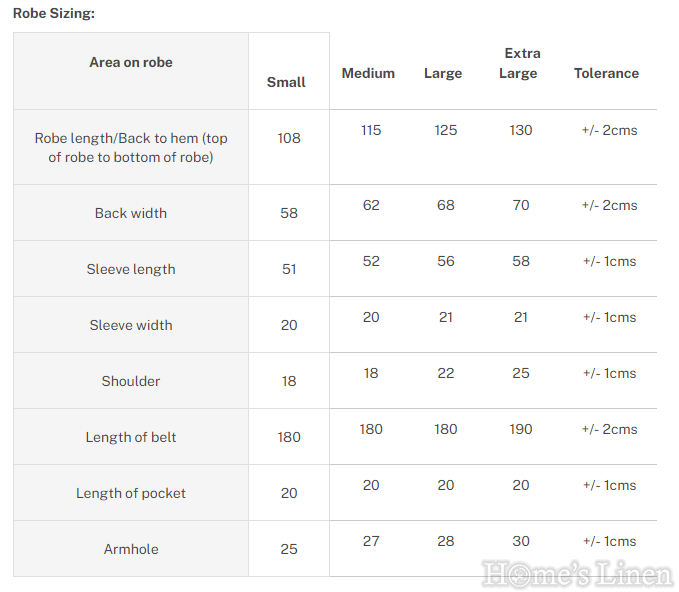Click the Extra Large robe length 130
The image size is (679, 592).
coord(521,130)
